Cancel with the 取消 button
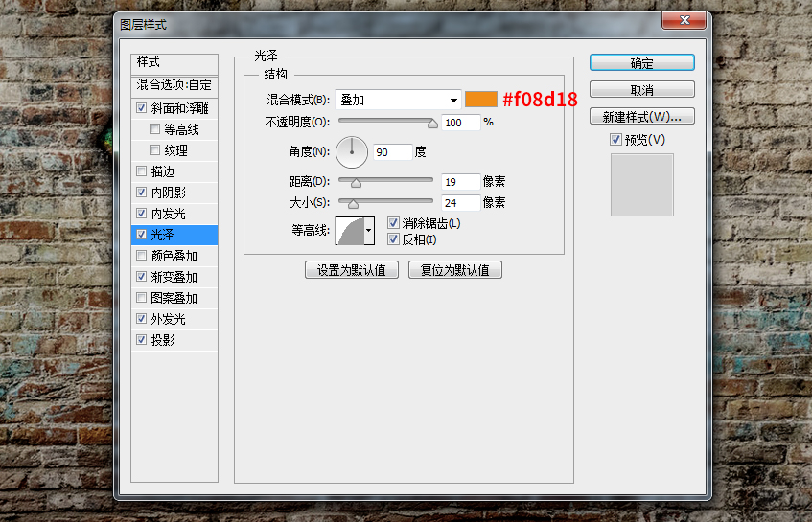This screenshot has height=522, width=812. 641,89
